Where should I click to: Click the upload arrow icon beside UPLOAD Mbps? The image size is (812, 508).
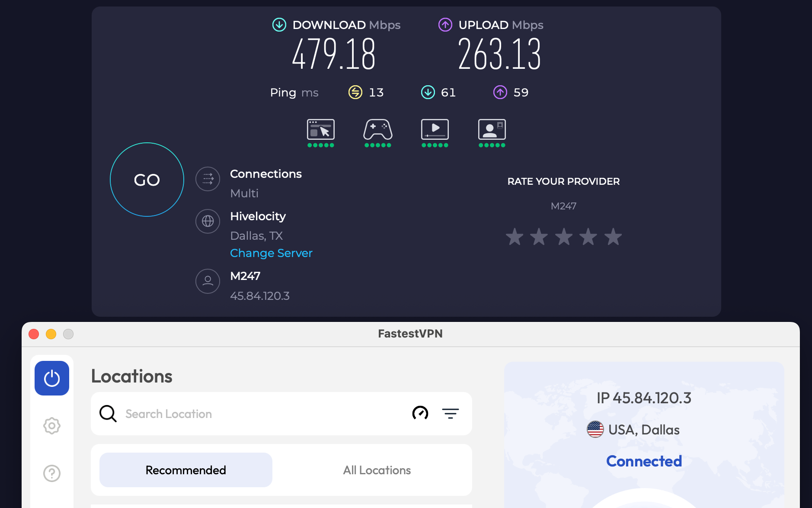(x=445, y=25)
